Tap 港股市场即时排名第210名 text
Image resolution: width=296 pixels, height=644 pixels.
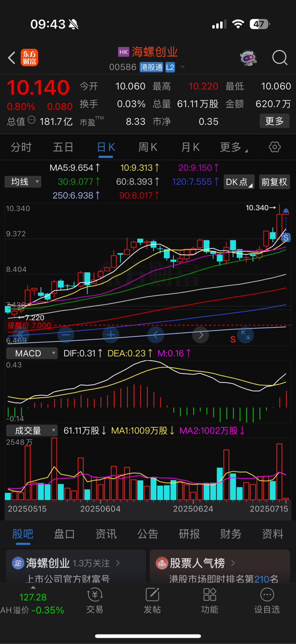[x=224, y=579]
